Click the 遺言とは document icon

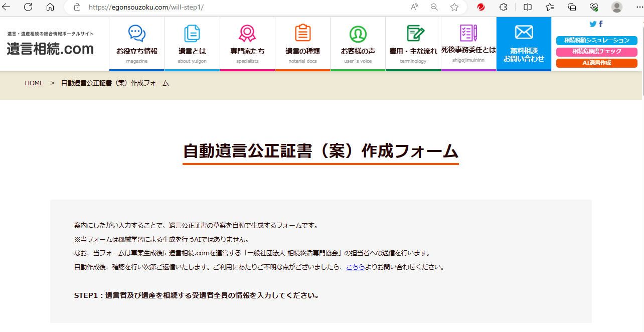pyautogui.click(x=192, y=34)
